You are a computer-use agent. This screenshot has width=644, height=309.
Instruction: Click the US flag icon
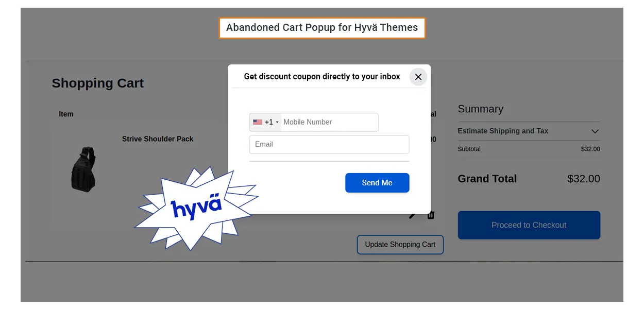258,122
